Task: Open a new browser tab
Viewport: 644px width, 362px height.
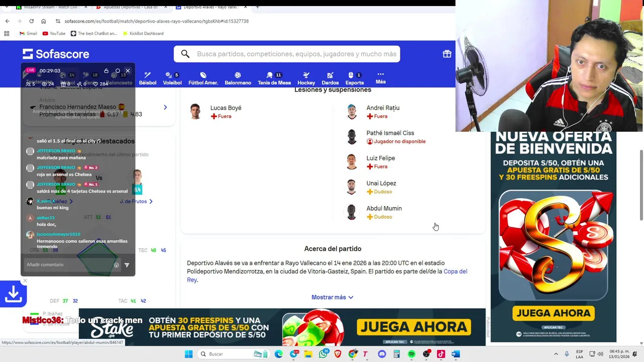Action: coord(257,7)
